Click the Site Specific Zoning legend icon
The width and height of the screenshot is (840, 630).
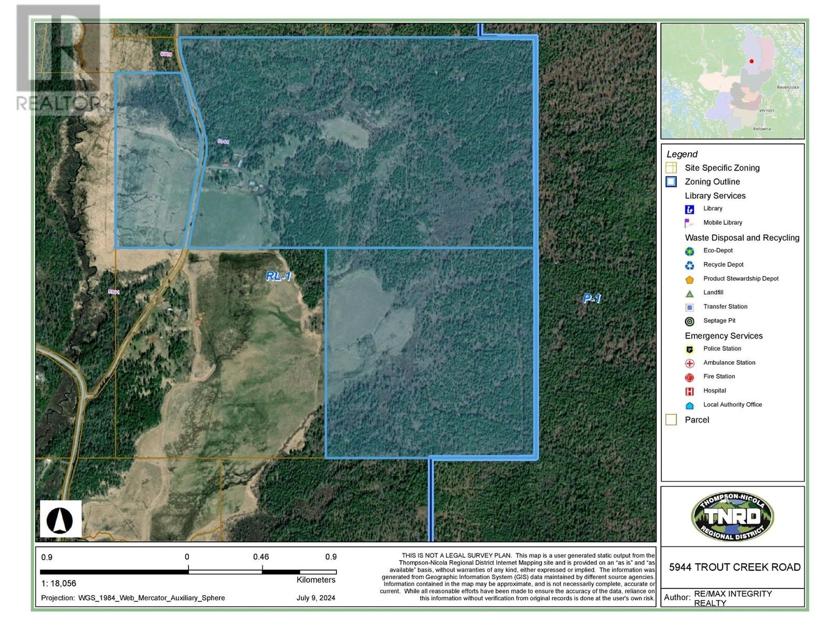[x=671, y=168]
